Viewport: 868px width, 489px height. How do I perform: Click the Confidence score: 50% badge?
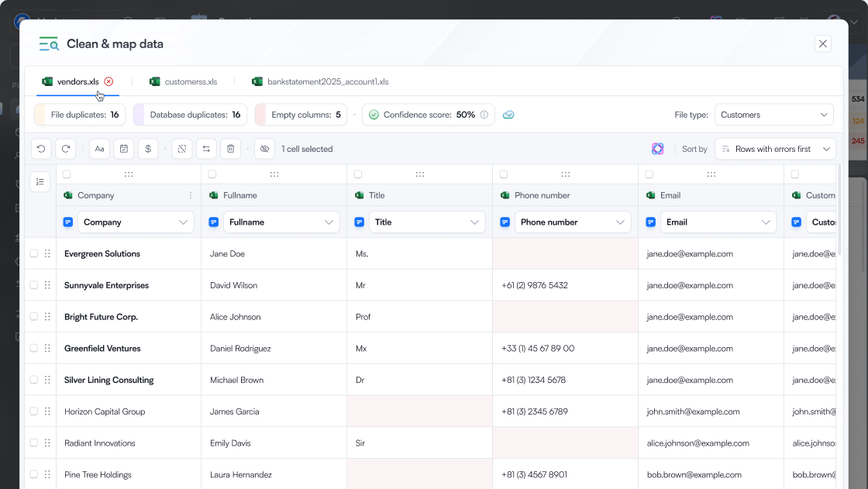click(428, 115)
